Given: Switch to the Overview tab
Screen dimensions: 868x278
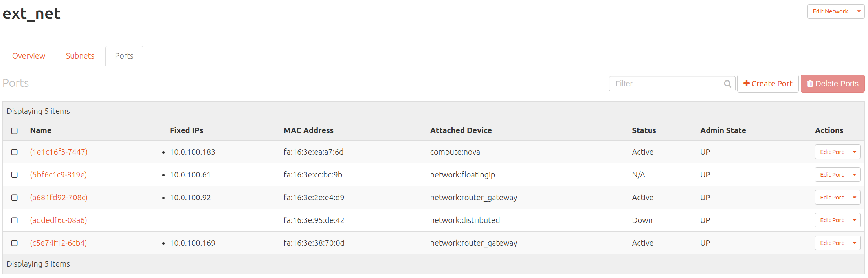Looking at the screenshot, I should coord(29,56).
